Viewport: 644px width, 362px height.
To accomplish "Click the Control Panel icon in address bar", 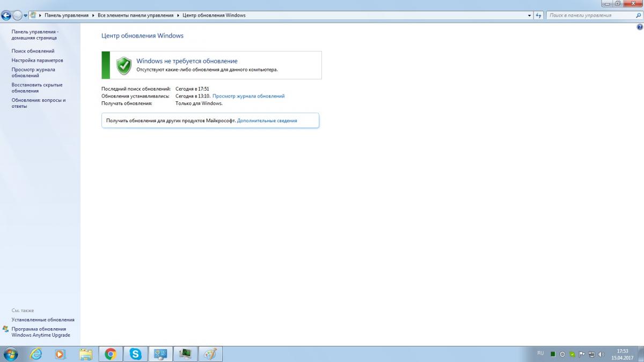I will 33,15.
